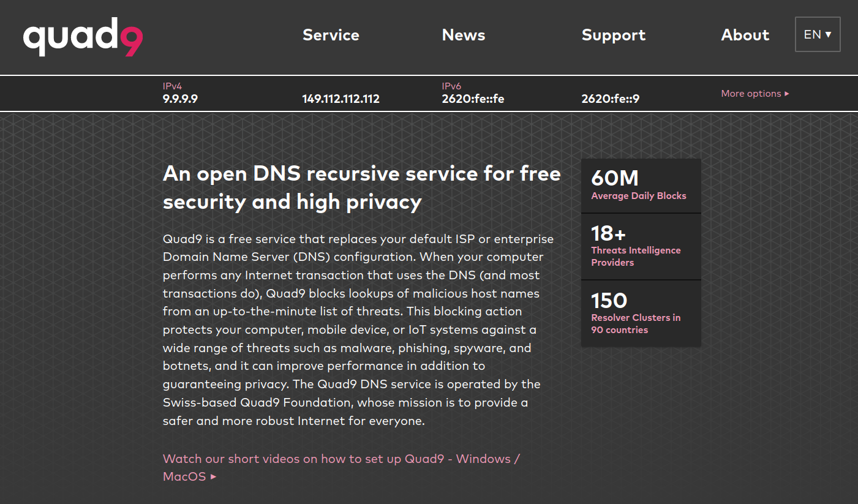This screenshot has width=858, height=504.
Task: Click the IPv6 label
Action: tap(451, 86)
